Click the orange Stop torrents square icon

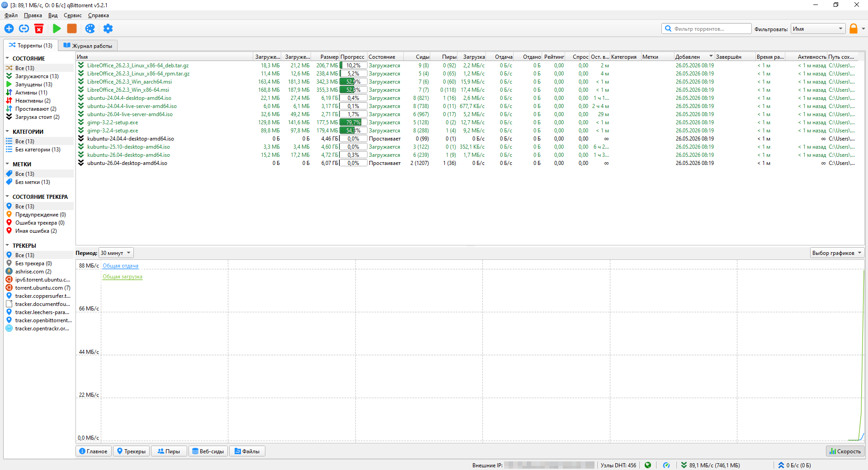[x=72, y=28]
